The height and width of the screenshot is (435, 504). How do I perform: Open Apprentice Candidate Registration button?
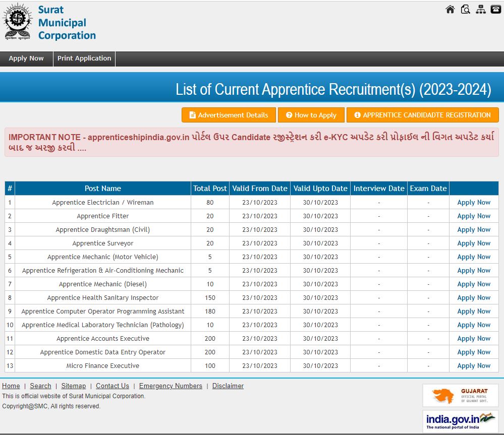pyautogui.click(x=422, y=115)
